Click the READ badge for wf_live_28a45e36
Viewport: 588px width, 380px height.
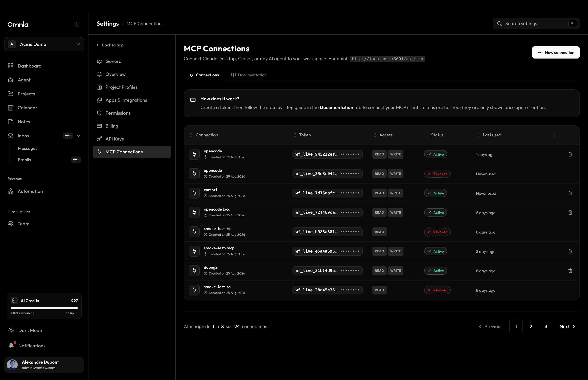(379, 290)
